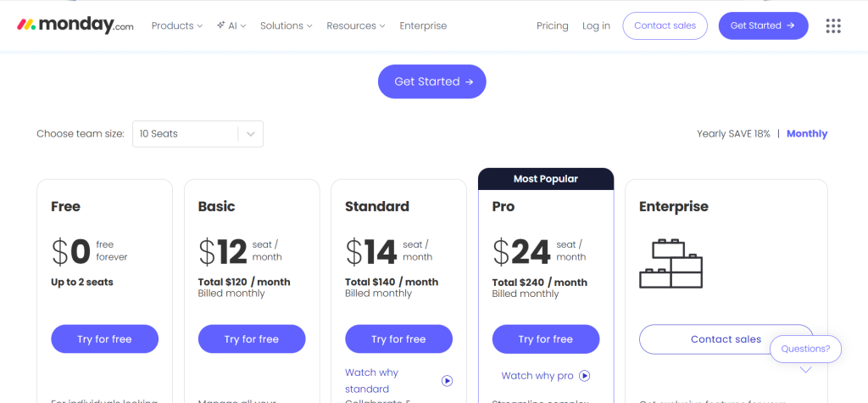The height and width of the screenshot is (403, 868).
Task: Open the Questions? chat bubble
Action: pos(805,349)
